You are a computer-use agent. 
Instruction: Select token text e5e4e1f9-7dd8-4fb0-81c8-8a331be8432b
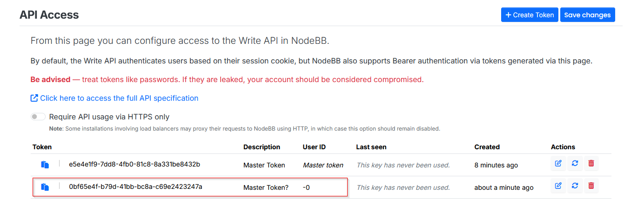134,165
